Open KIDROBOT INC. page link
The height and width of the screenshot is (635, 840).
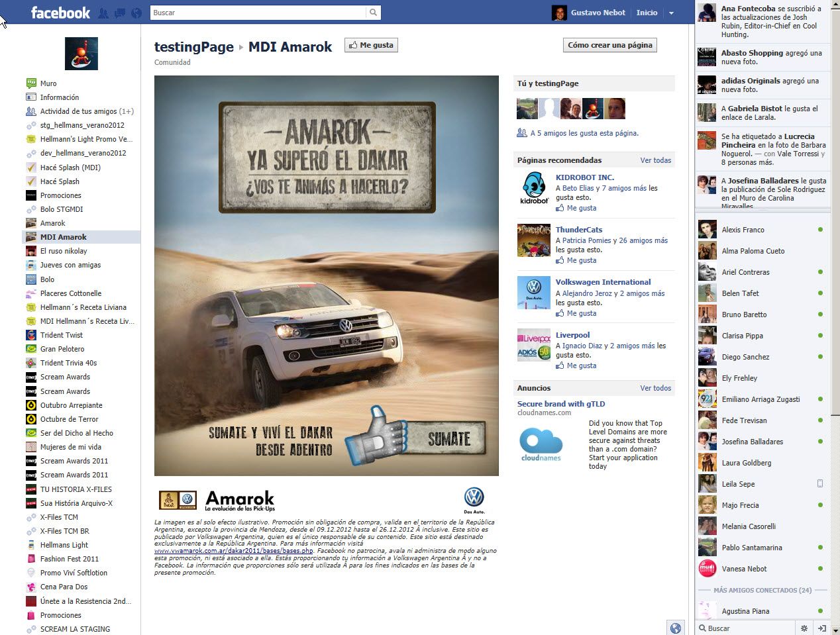tap(585, 177)
